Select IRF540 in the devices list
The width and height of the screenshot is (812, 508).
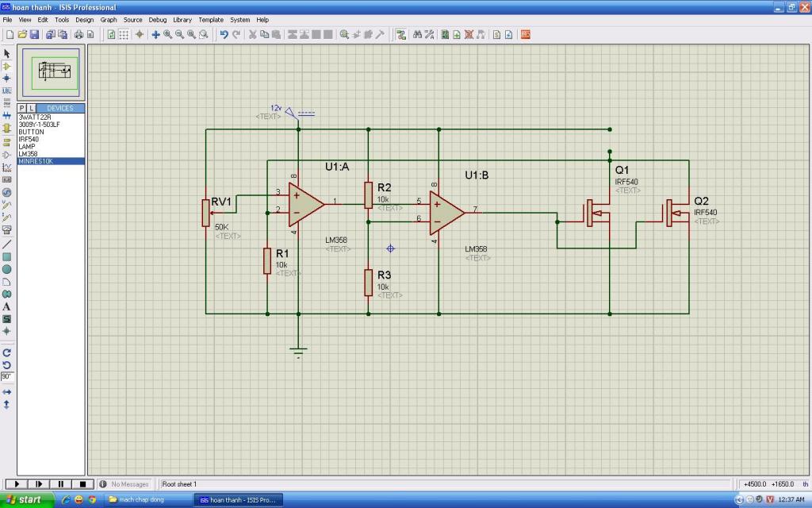(29, 139)
